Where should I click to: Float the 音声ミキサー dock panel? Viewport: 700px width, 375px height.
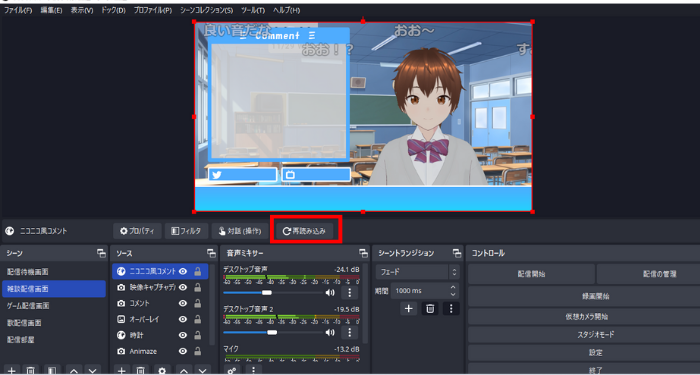363,253
